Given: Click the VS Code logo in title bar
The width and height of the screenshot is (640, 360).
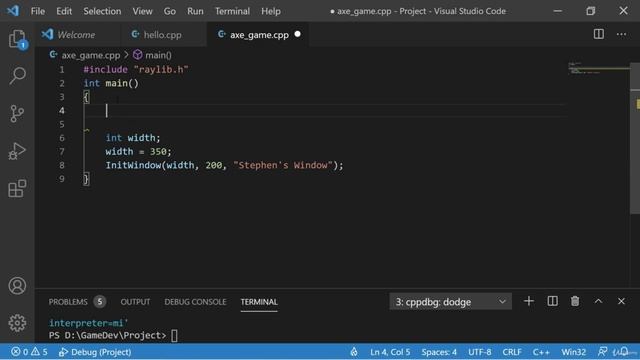Looking at the screenshot, I should coord(13,11).
